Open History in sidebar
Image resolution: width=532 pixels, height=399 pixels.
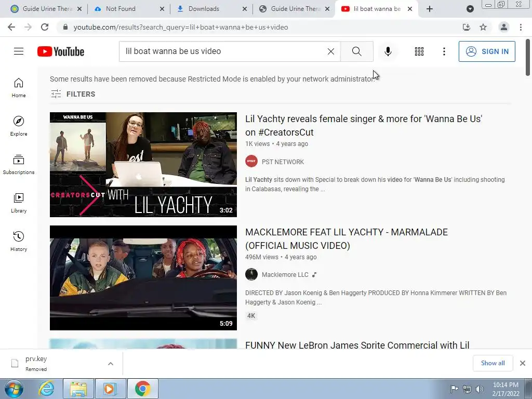point(19,241)
